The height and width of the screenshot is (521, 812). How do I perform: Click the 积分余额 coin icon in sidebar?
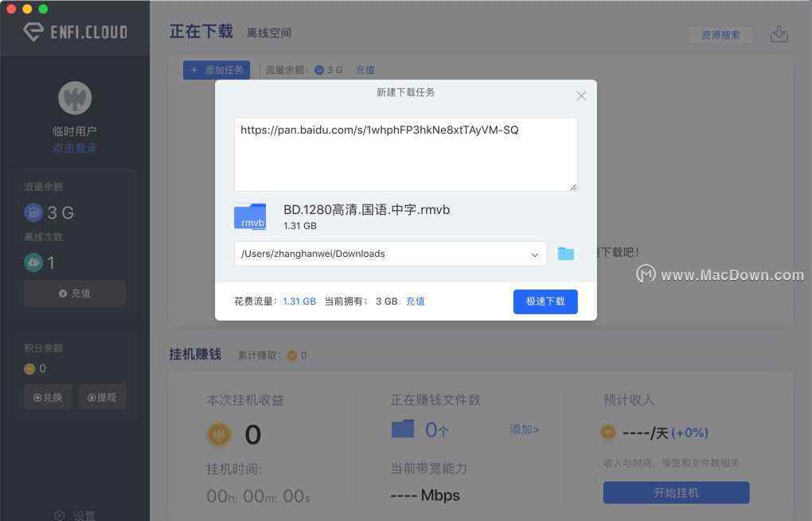29,368
